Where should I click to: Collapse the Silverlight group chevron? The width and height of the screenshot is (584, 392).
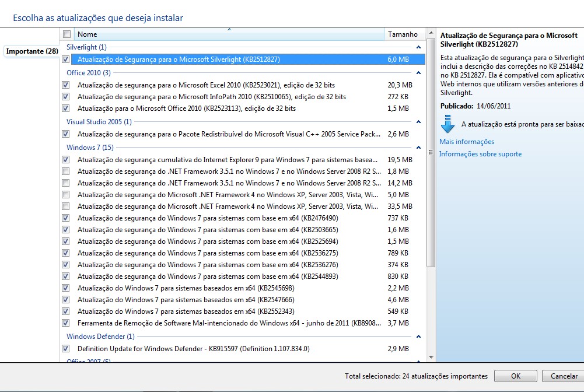[x=418, y=47]
